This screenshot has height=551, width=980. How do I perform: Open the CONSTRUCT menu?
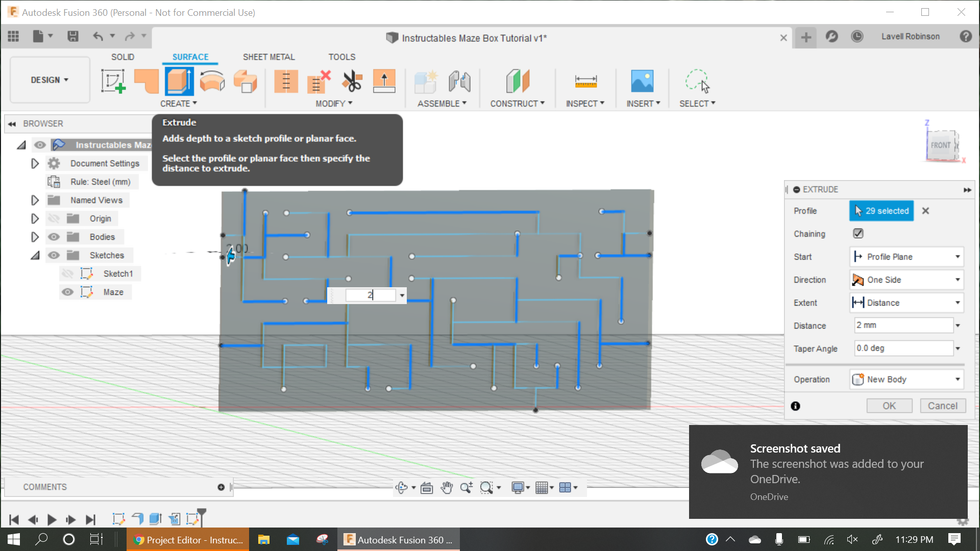click(x=518, y=104)
